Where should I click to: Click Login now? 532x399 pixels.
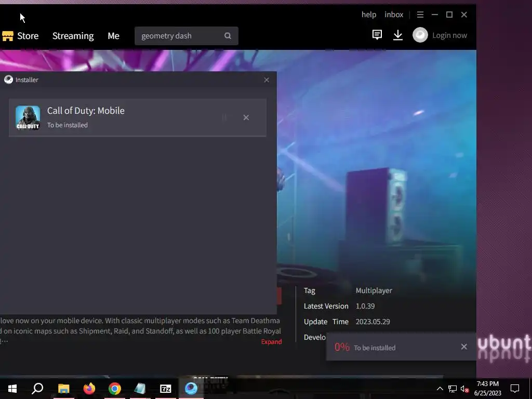[449, 35]
